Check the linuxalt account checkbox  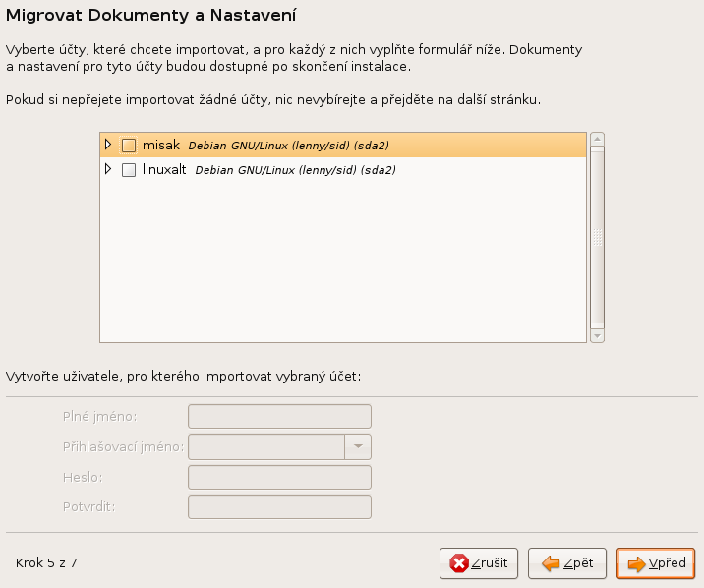pyautogui.click(x=129, y=170)
